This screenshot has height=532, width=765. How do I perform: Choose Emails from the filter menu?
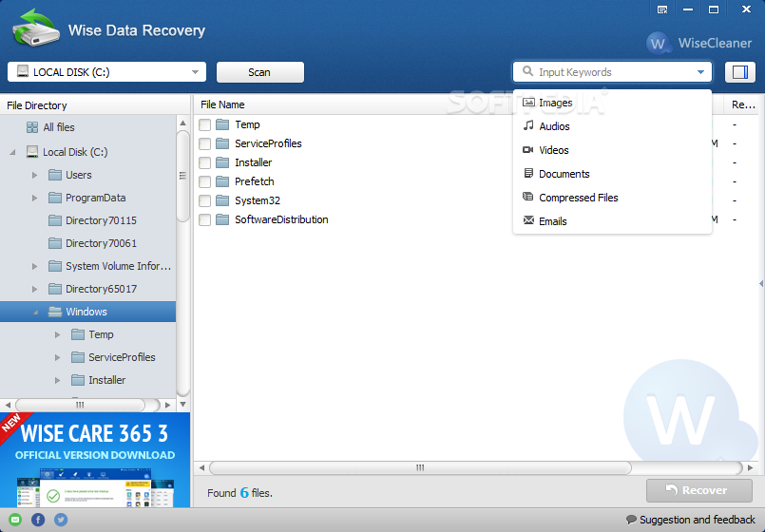tap(612, 221)
